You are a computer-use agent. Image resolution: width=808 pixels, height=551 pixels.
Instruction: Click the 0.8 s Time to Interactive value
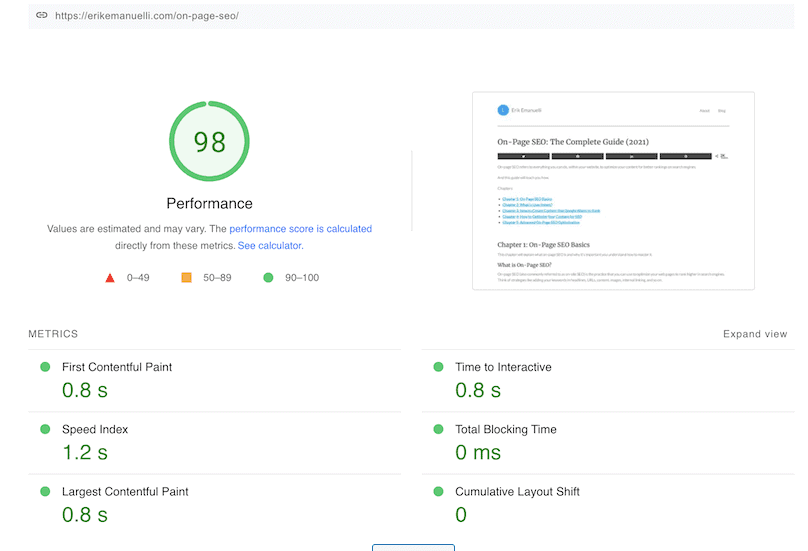tap(478, 390)
